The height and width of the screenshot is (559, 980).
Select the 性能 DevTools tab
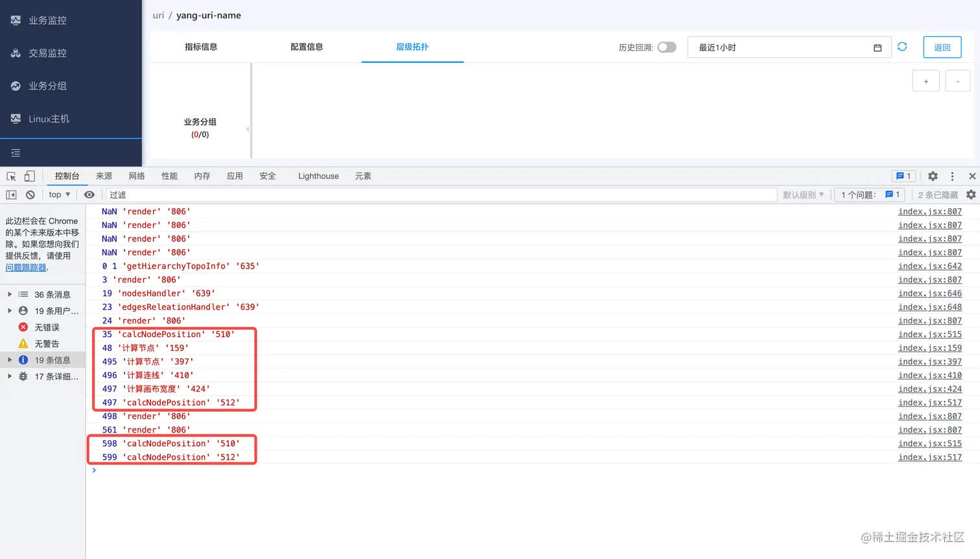tap(170, 176)
